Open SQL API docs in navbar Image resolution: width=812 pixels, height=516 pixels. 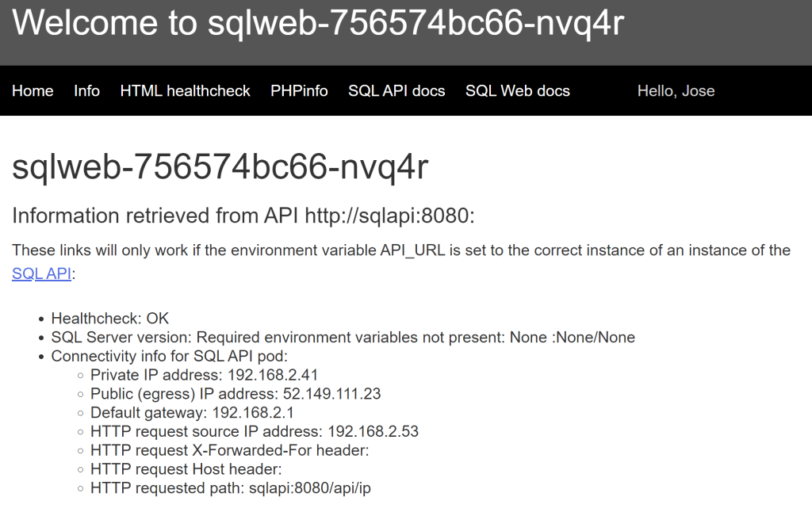[396, 91]
